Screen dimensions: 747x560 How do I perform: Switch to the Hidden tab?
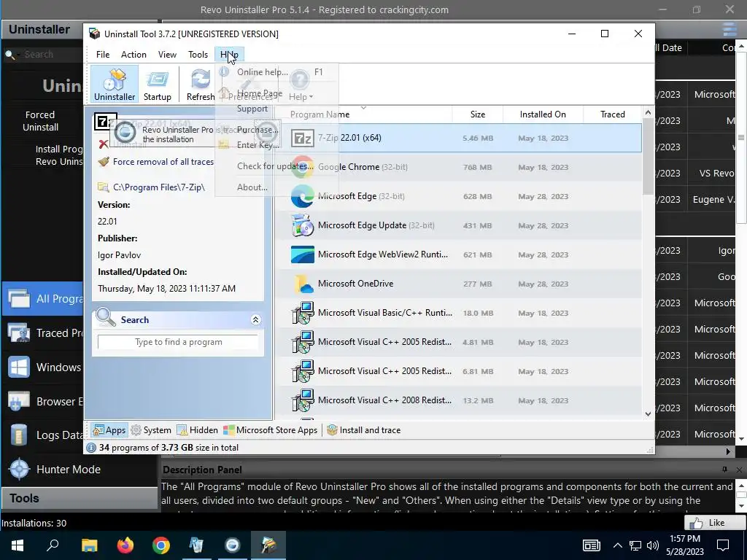coord(197,430)
